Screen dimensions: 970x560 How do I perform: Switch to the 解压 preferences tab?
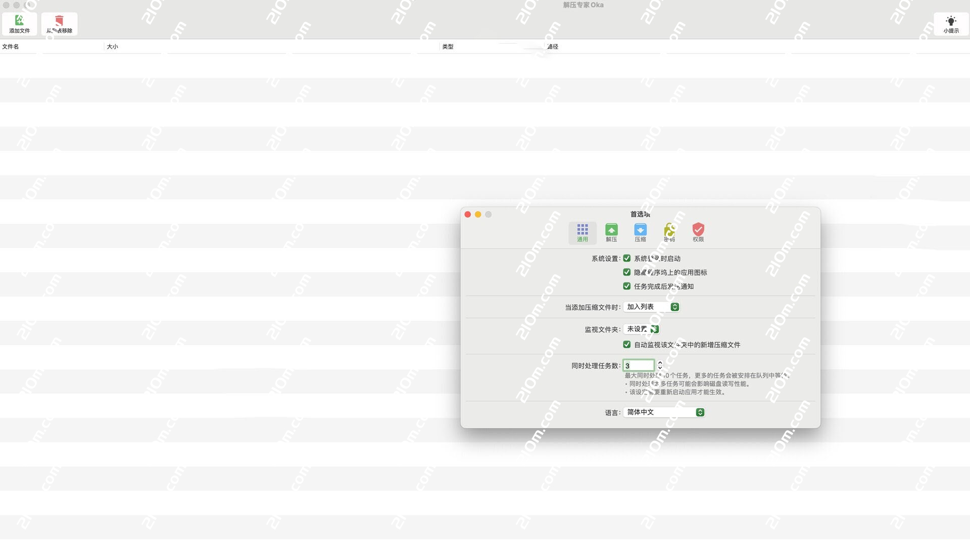click(x=611, y=232)
